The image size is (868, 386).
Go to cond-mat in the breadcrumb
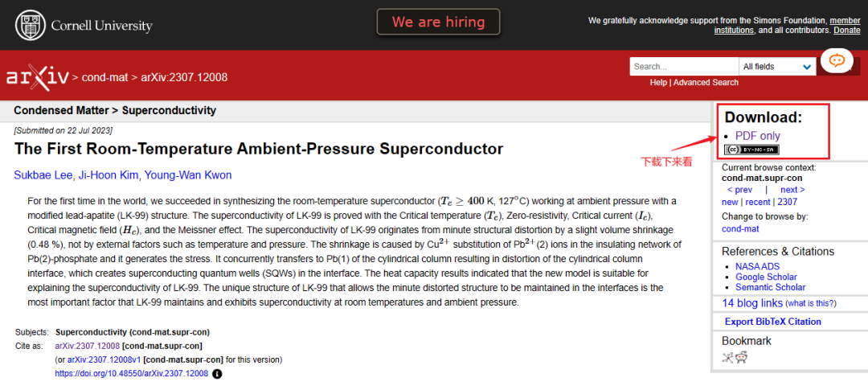click(x=104, y=77)
